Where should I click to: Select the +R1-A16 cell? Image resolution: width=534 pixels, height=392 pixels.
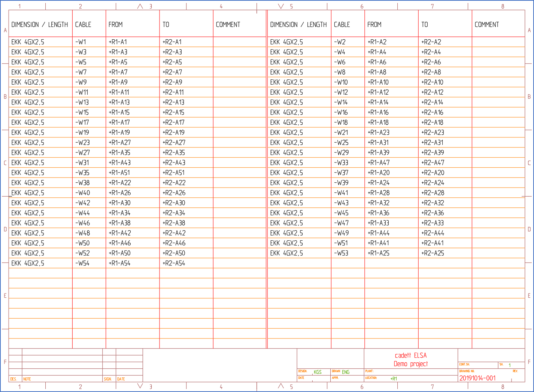coord(378,113)
